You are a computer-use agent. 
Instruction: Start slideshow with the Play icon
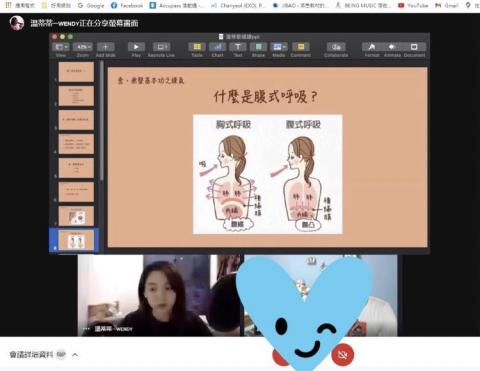point(136,47)
